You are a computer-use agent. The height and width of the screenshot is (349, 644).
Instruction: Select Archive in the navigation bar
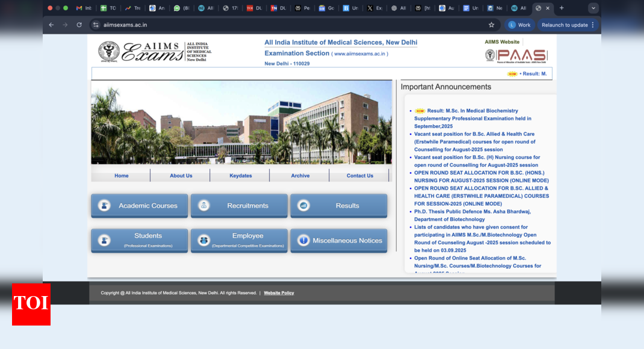tap(300, 176)
